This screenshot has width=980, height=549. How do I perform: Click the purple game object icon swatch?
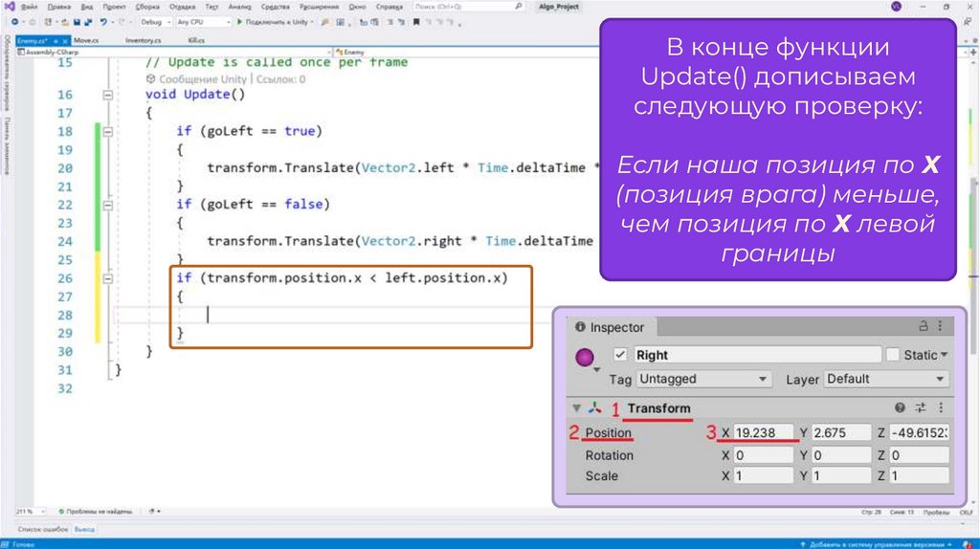[585, 357]
